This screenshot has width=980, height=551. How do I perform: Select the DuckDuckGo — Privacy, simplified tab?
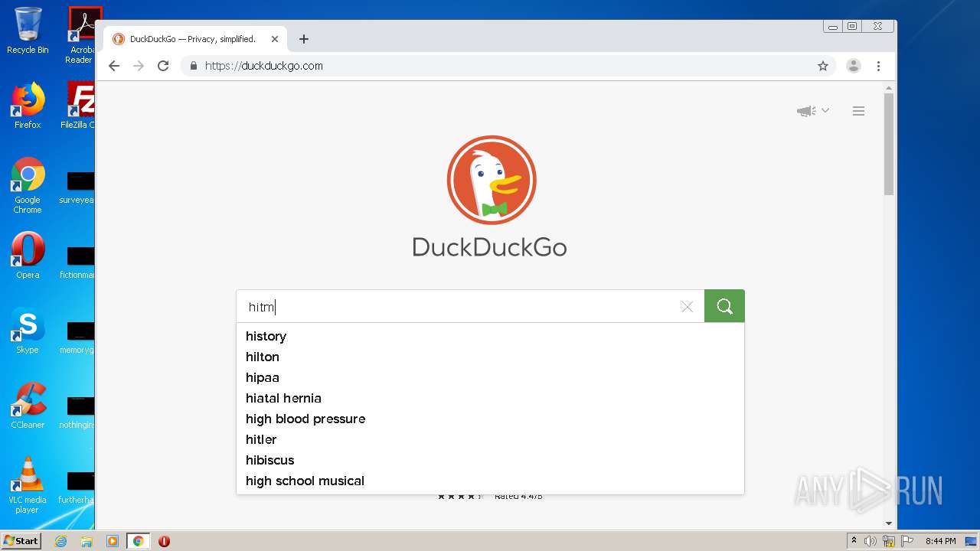(x=195, y=39)
